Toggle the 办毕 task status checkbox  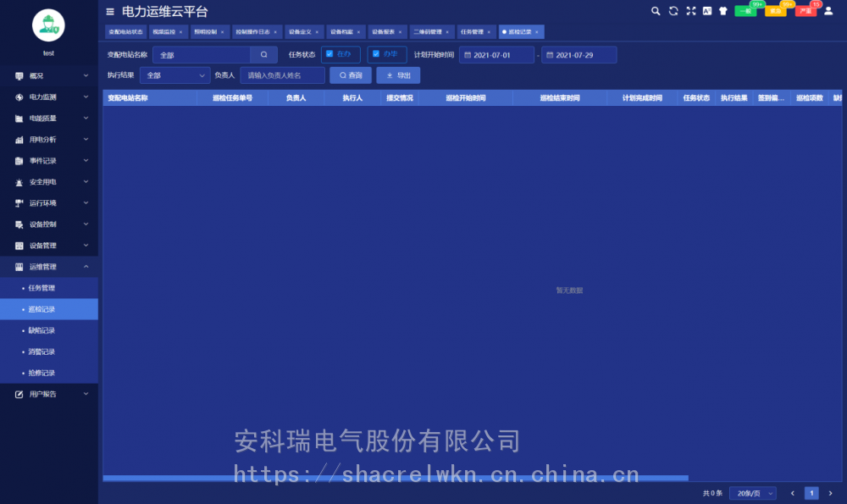376,54
